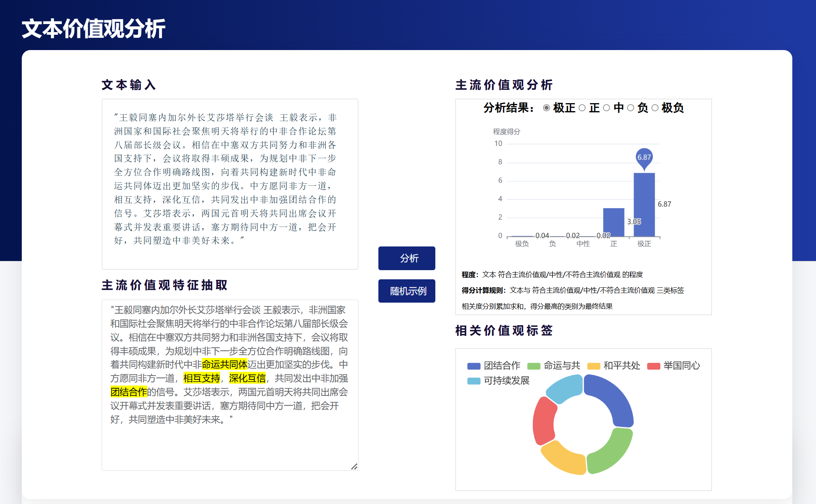
Task: Click the 中性 axis label under the chart
Action: pos(583,244)
